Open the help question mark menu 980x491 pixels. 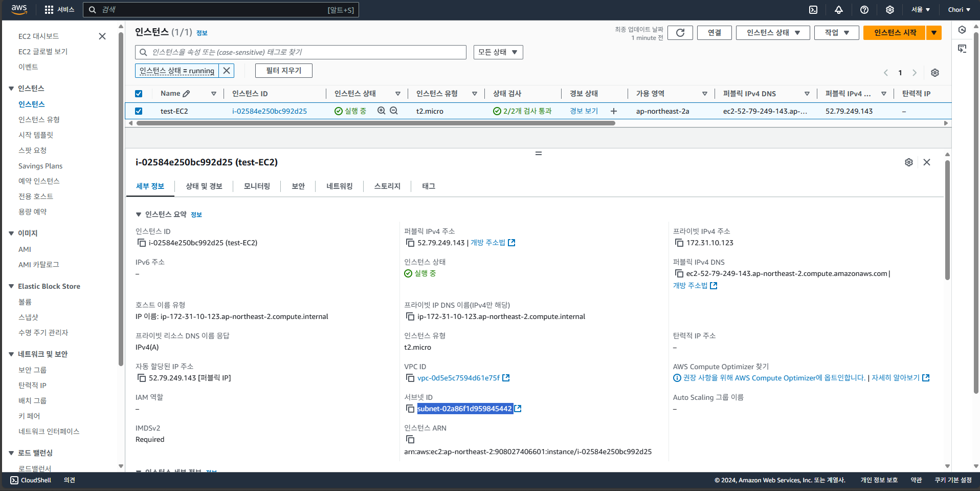(864, 10)
